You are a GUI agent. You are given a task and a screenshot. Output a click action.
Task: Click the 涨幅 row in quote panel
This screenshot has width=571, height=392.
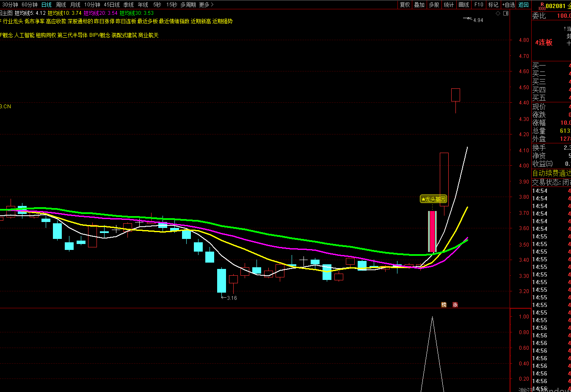pyautogui.click(x=551, y=123)
